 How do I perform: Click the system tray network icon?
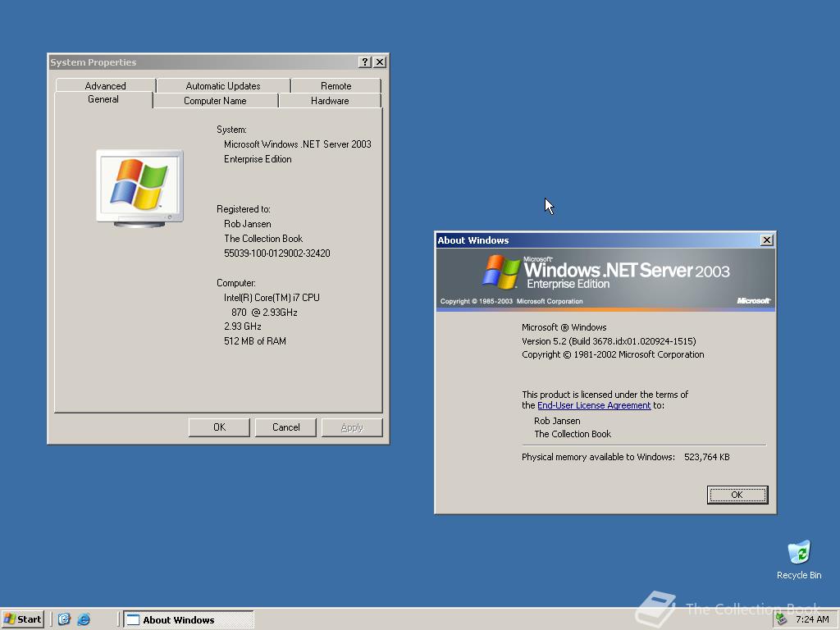[782, 619]
